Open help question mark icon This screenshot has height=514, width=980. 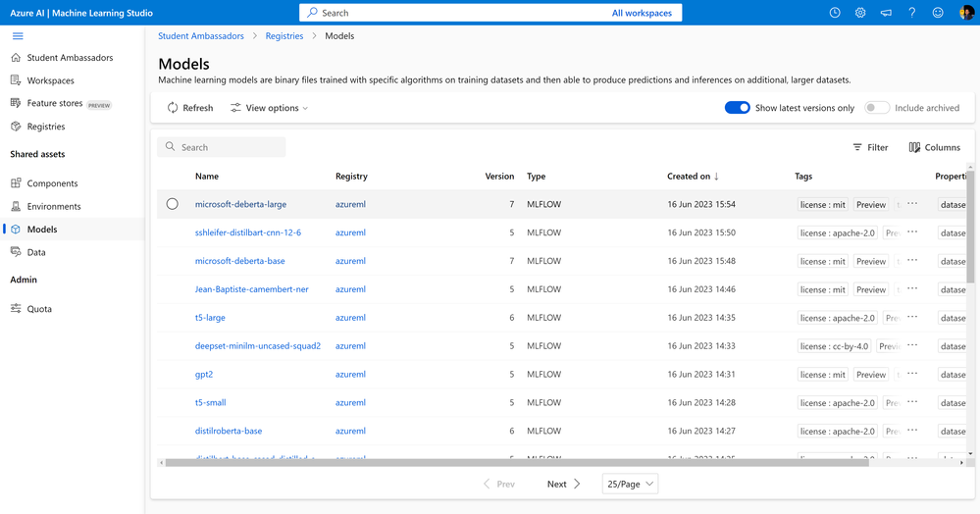[x=912, y=13]
